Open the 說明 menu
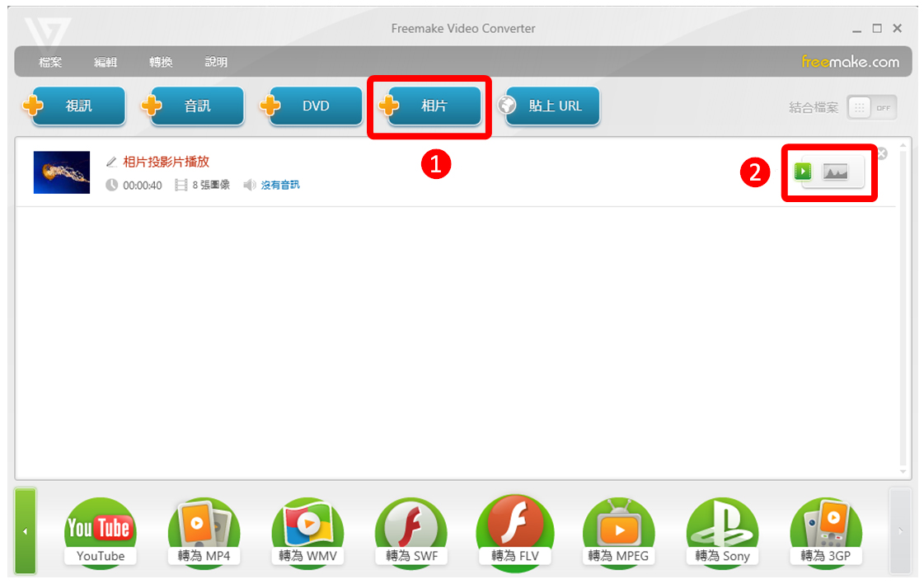Screen dimensions: 924x584 (x=216, y=62)
